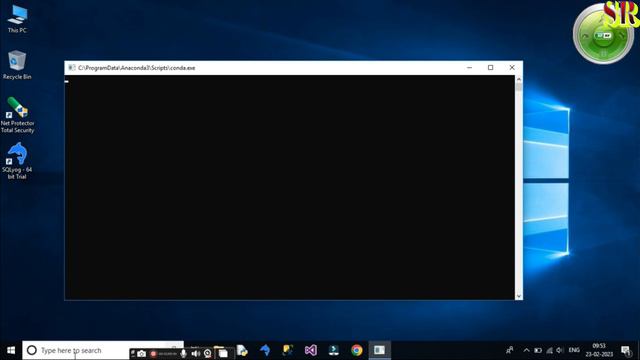Click the webcam icon in recorder toolbar

coord(208,353)
